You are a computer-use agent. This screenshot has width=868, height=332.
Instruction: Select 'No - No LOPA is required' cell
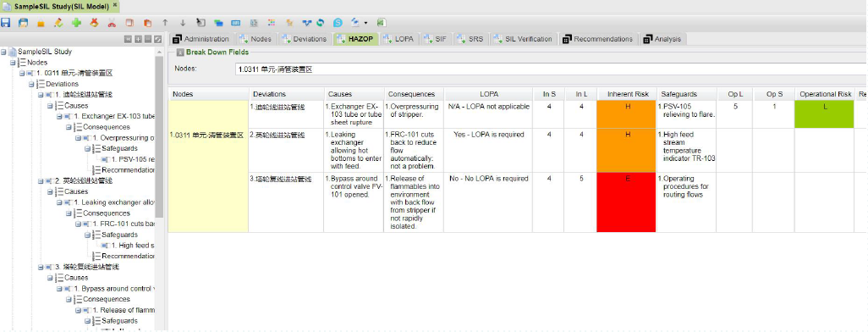click(x=489, y=202)
